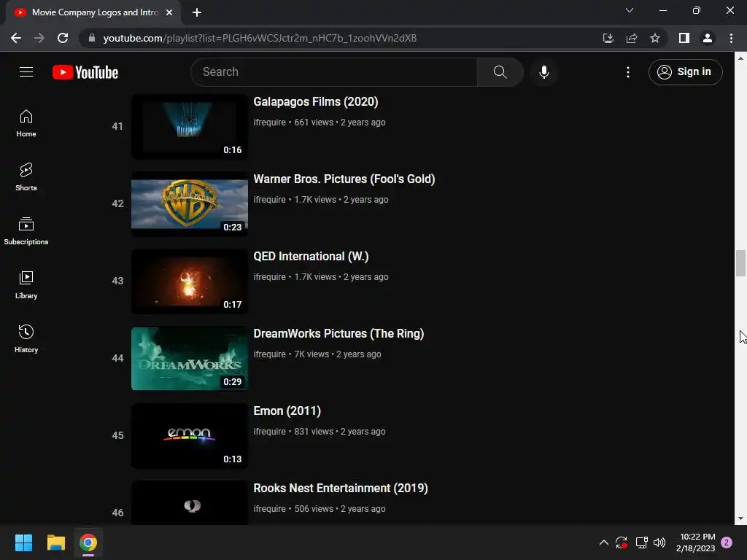Viewport: 747px width, 560px height.
Task: Close the Movie Company Logos tab
Action: pos(169,12)
